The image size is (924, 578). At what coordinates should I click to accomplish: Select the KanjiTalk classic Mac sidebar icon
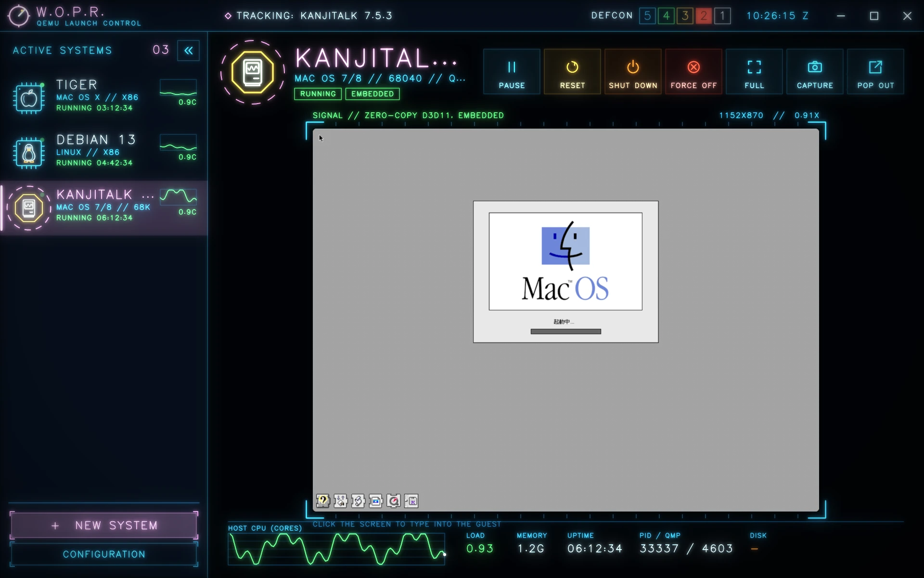[29, 208]
